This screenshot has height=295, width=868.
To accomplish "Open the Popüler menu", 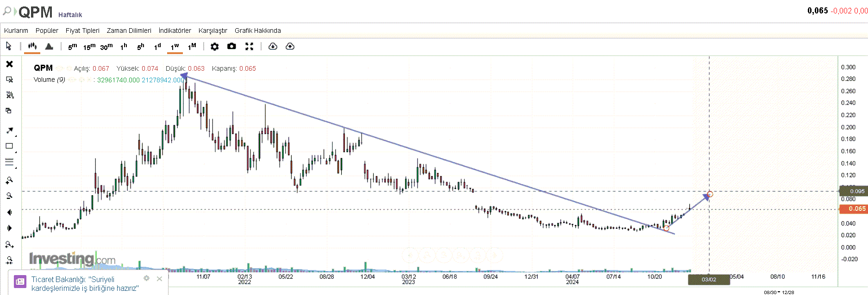I will pyautogui.click(x=47, y=31).
